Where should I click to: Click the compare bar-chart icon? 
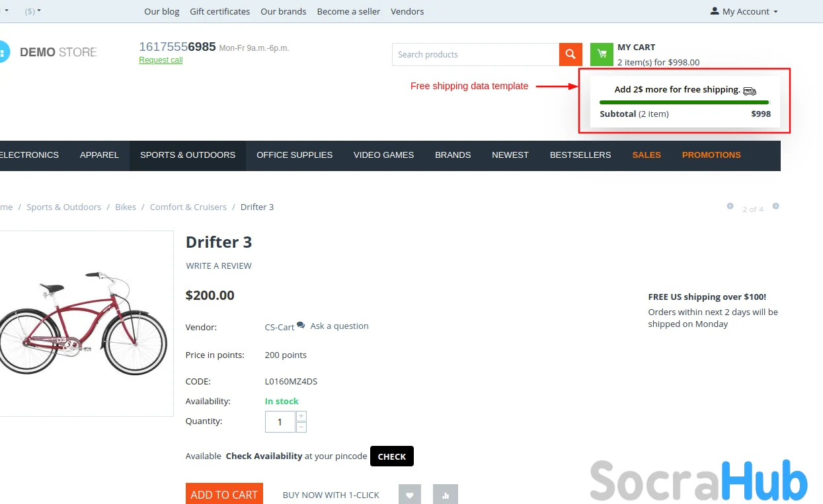tap(445, 495)
